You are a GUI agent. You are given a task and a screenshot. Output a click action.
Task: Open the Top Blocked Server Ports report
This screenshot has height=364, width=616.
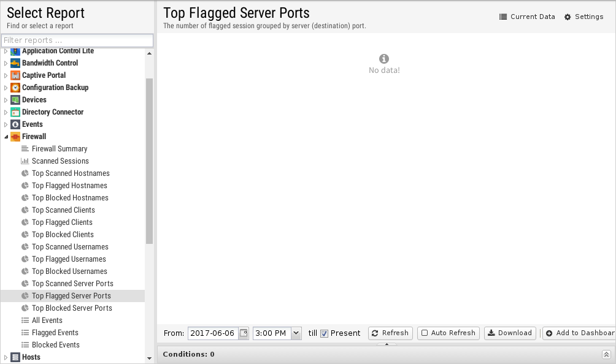click(72, 308)
